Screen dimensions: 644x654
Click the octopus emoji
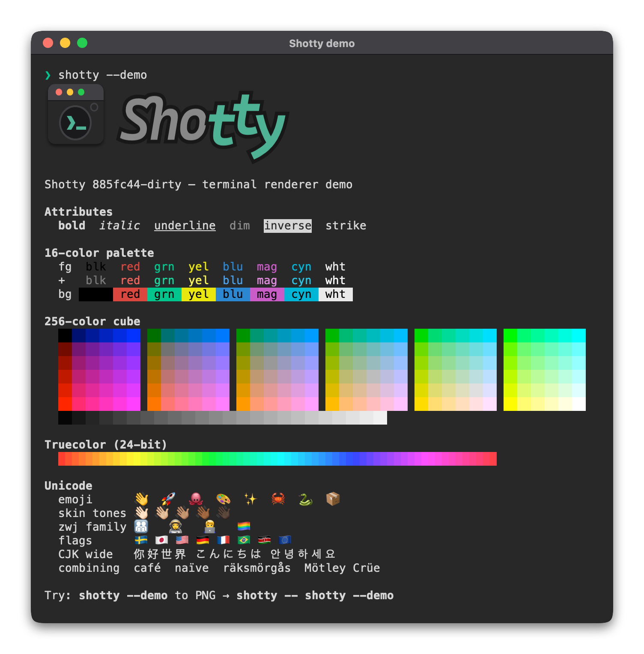(x=196, y=499)
